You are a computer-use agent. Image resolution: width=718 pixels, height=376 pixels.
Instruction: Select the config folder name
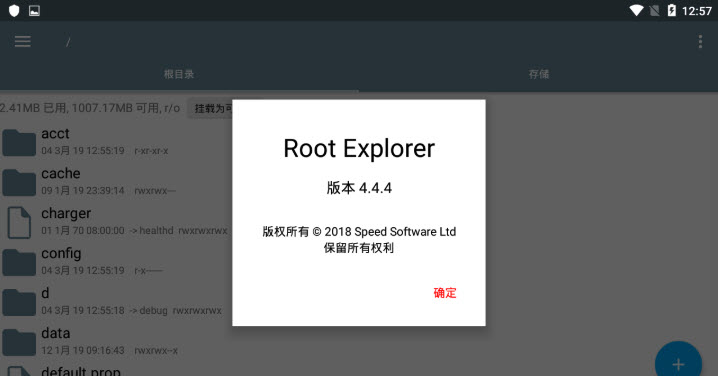click(61, 254)
